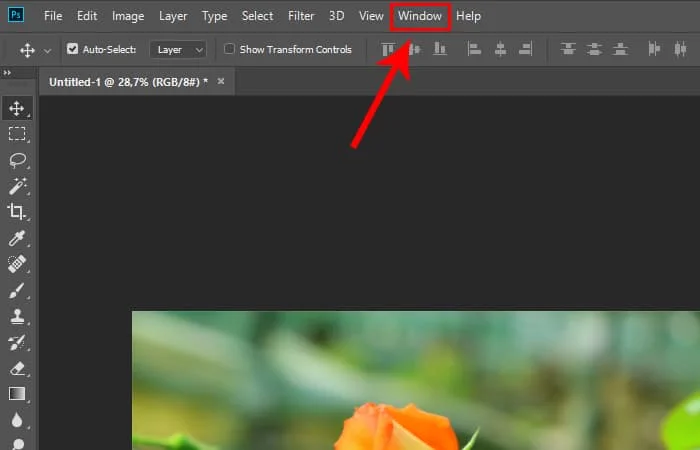
Task: Select the move icon in options bar
Action: (27, 50)
